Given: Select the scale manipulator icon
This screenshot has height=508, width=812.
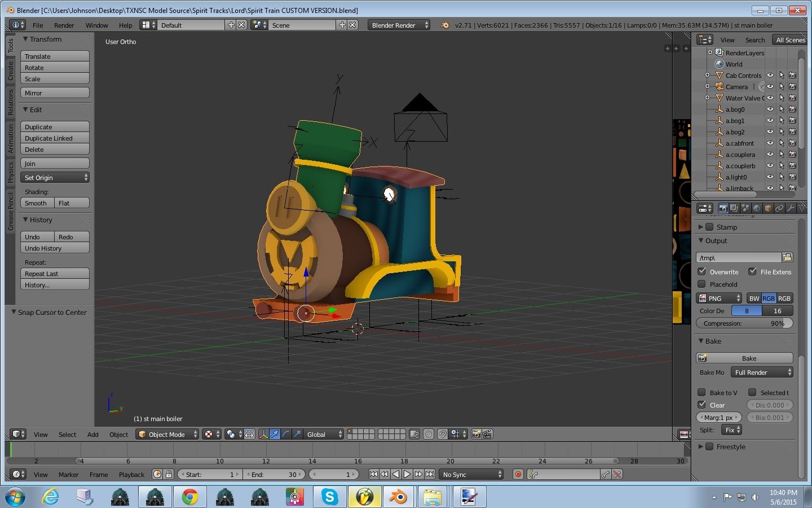Looking at the screenshot, I should pos(297,434).
